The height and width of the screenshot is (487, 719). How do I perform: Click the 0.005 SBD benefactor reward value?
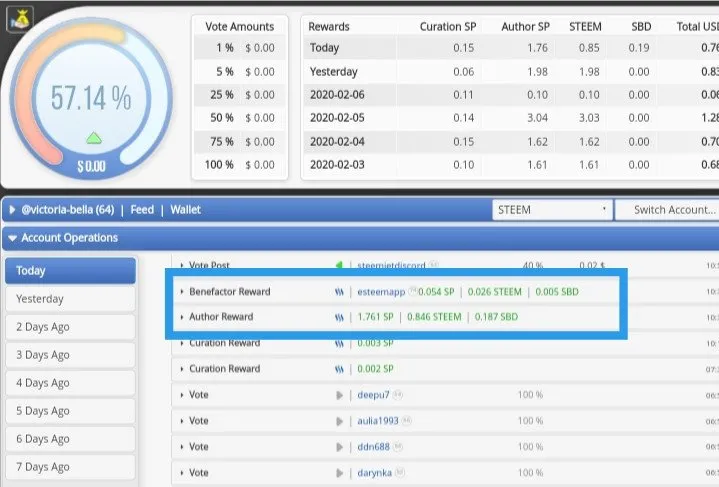pyautogui.click(x=557, y=292)
